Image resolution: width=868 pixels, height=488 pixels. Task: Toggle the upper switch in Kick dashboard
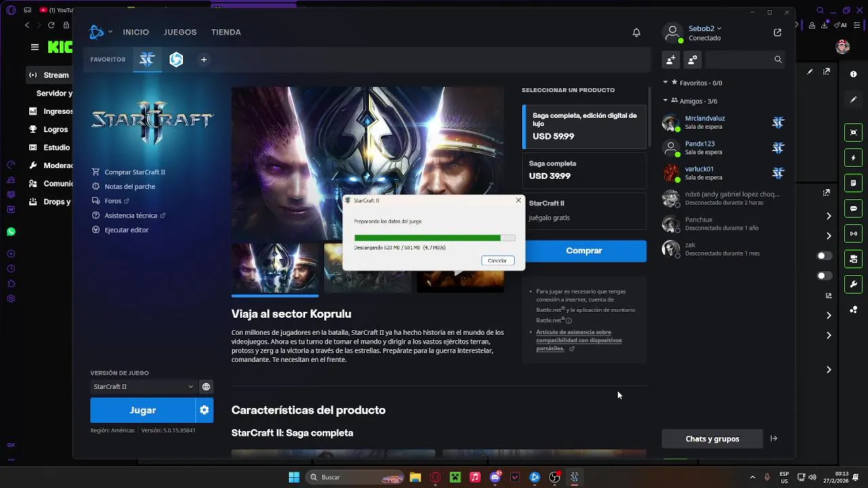(x=824, y=256)
